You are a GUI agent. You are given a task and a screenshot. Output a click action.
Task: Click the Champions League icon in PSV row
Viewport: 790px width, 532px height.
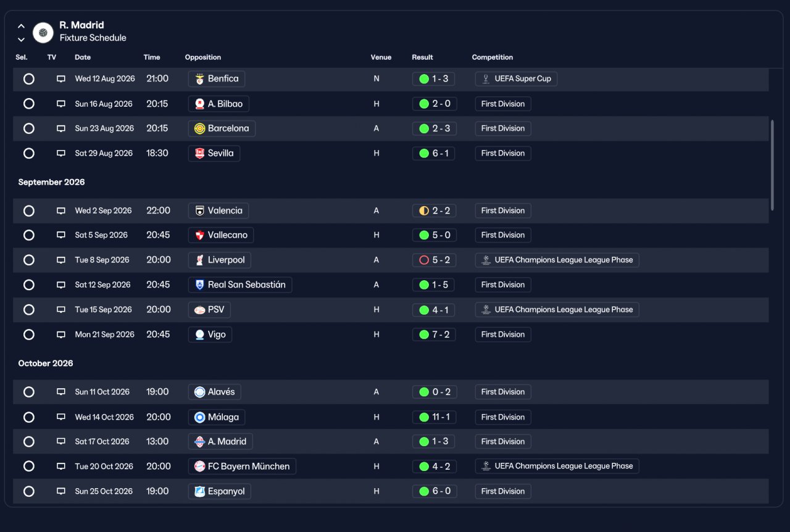(486, 310)
